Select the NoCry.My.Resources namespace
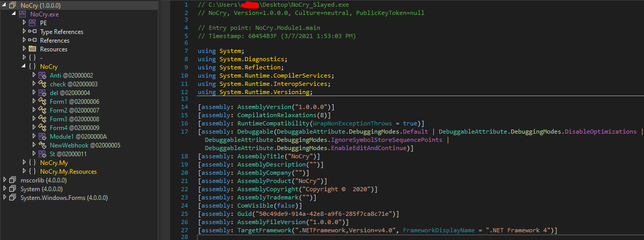The image size is (644, 240). tap(68, 172)
